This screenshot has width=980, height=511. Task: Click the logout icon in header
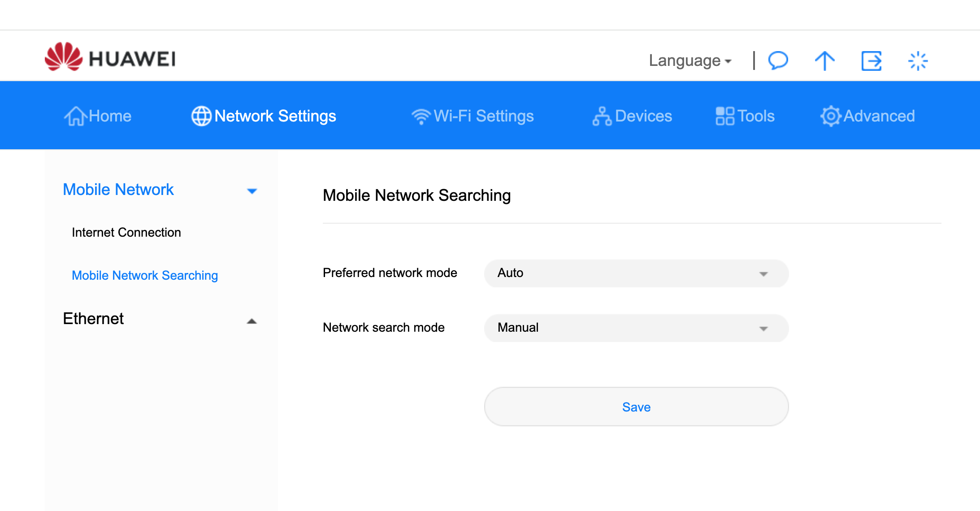point(872,61)
